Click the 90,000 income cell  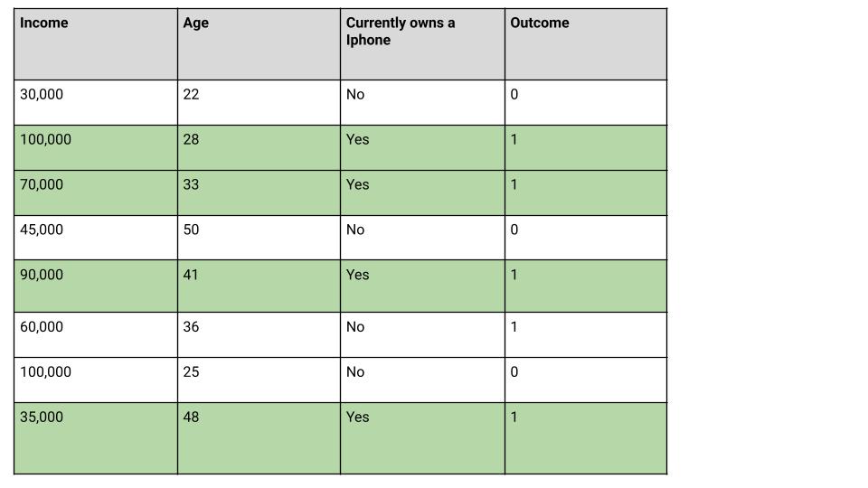coord(96,286)
